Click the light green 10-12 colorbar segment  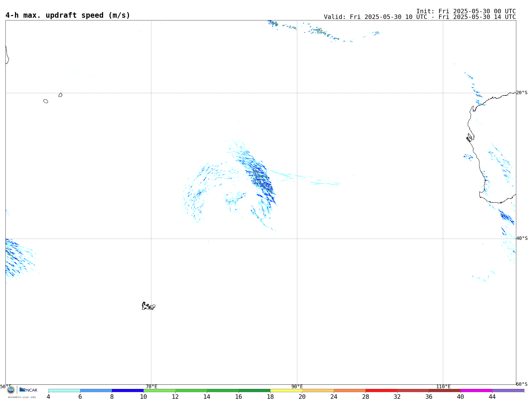[x=159, y=390]
